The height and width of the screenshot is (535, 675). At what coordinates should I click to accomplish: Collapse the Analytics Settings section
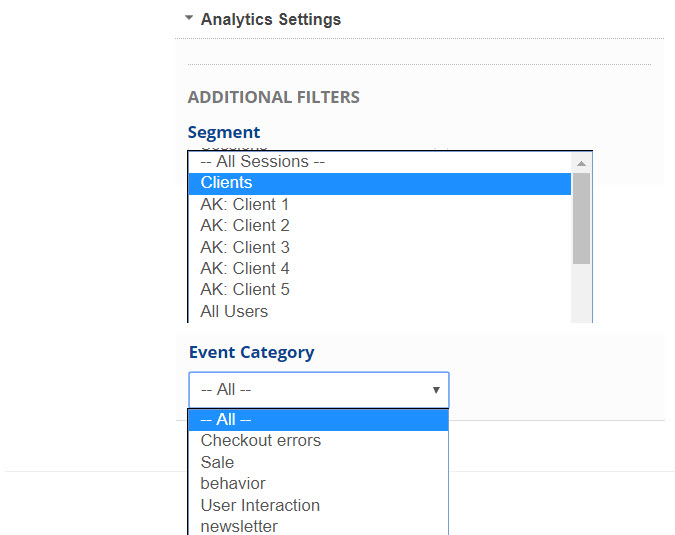click(x=189, y=19)
